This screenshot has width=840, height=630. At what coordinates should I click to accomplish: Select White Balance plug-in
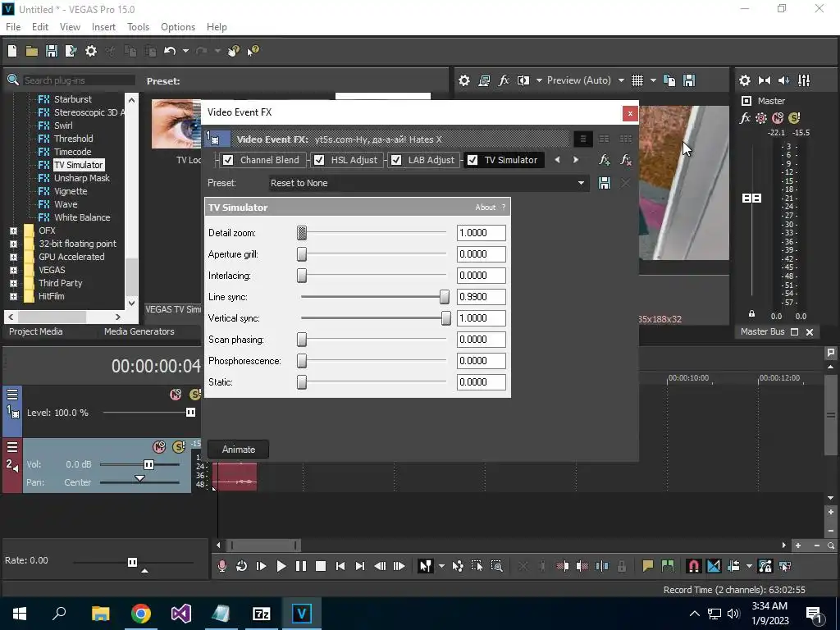tap(82, 217)
